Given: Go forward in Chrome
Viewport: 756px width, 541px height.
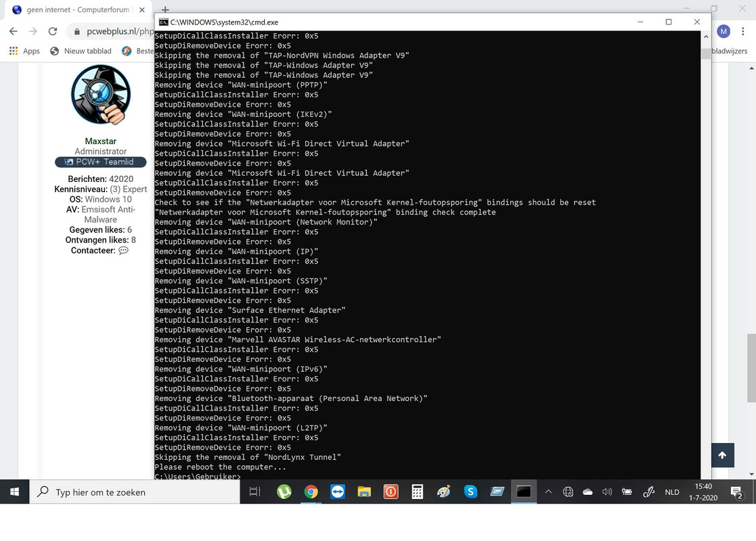Looking at the screenshot, I should point(32,31).
